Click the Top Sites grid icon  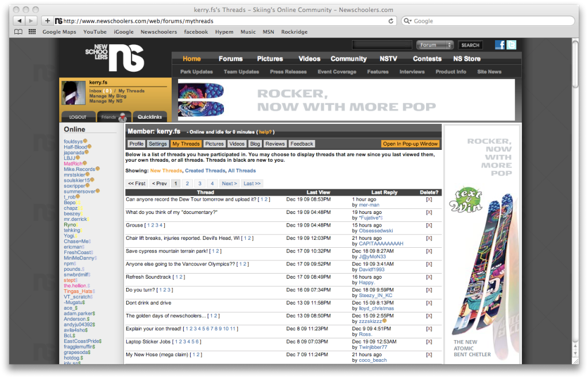[x=32, y=32]
